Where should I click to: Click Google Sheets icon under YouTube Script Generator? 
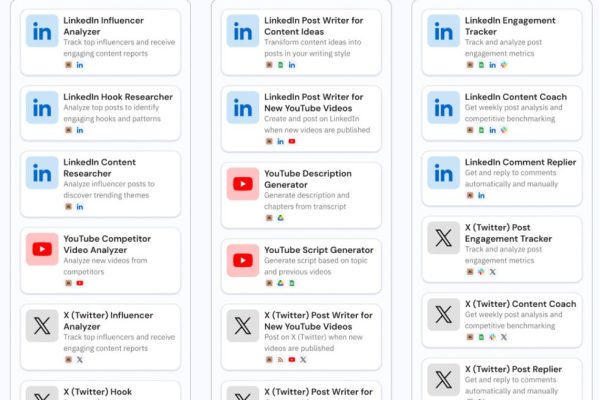click(x=292, y=283)
